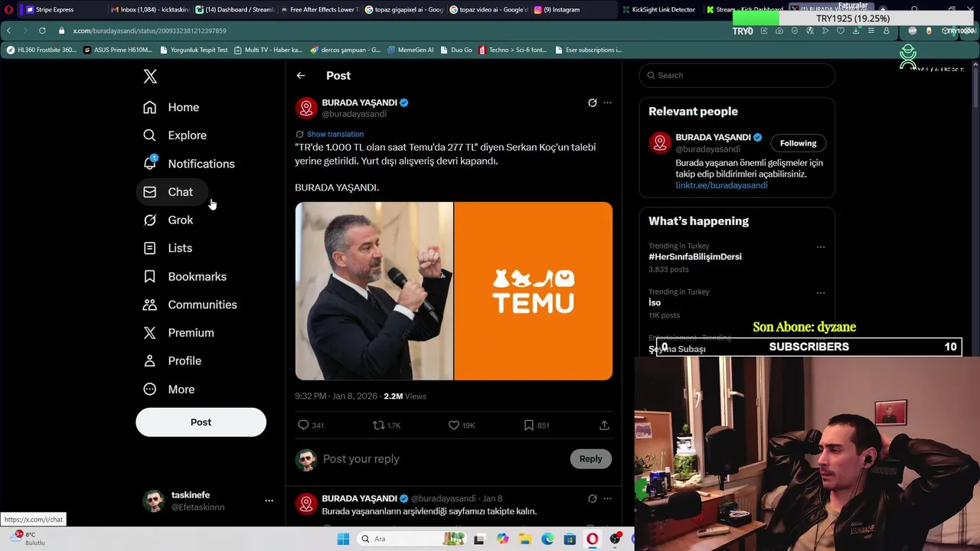
Task: Click the share icon on the post
Action: coord(604,425)
